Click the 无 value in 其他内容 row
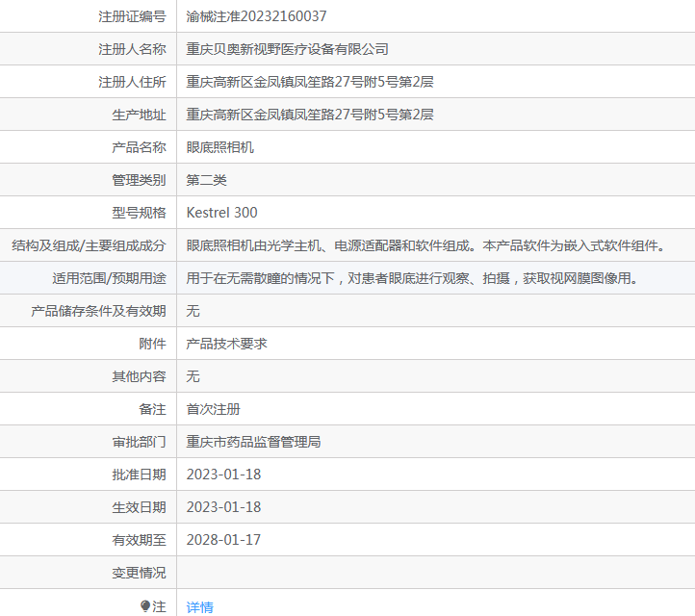The height and width of the screenshot is (616, 695). pos(193,376)
